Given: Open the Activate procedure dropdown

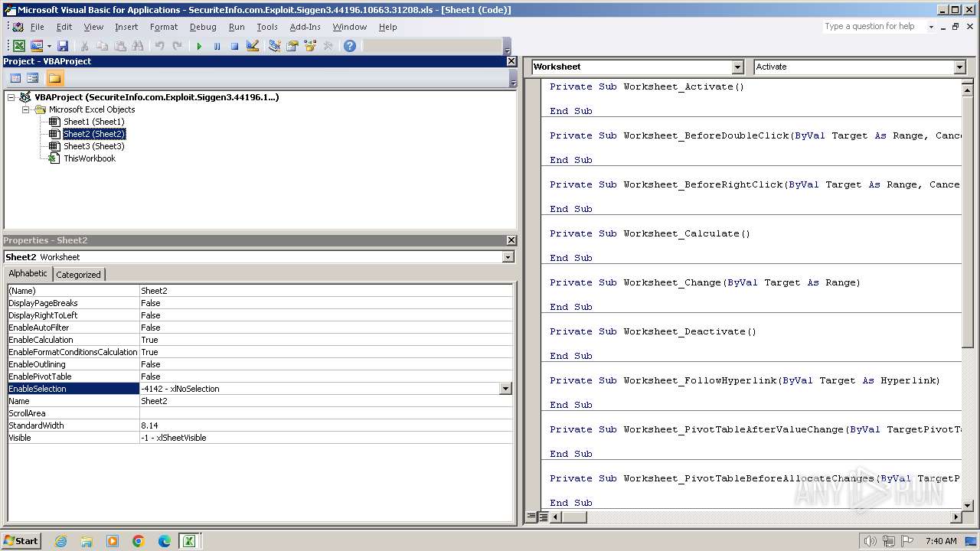Looking at the screenshot, I should pyautogui.click(x=959, y=67).
